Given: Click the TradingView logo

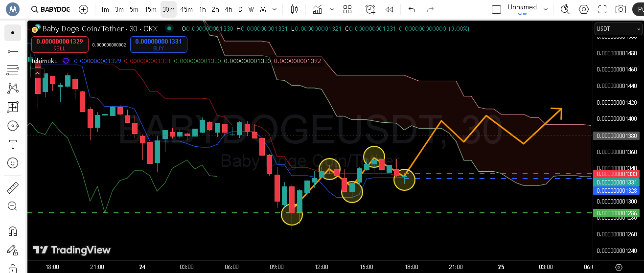Looking at the screenshot, I should pos(72,250).
